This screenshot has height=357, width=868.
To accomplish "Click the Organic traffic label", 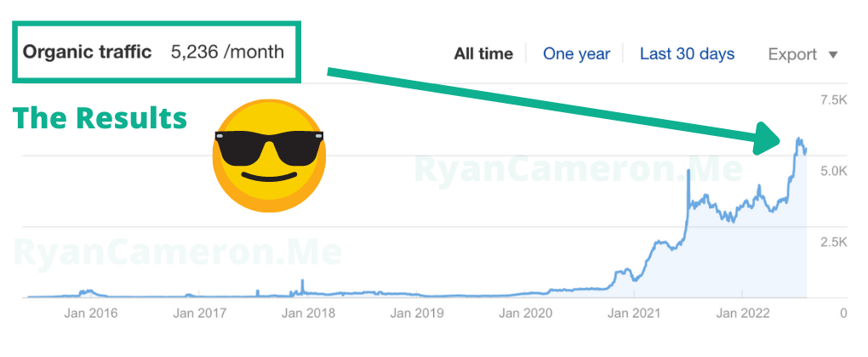I will pyautogui.click(x=87, y=52).
